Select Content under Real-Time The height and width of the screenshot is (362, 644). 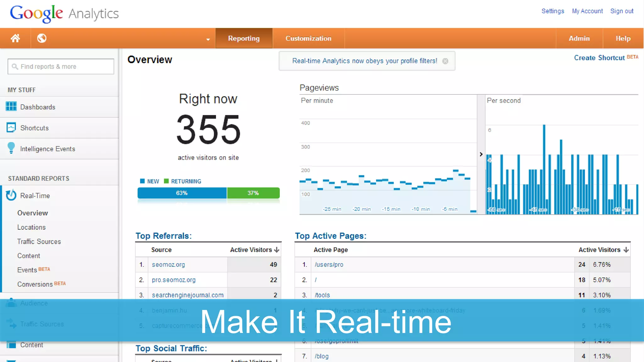[x=29, y=256]
